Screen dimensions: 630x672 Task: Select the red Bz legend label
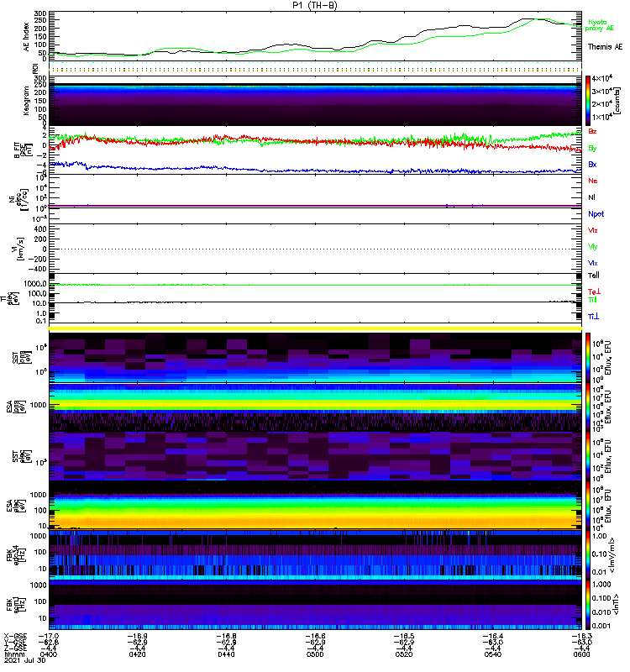[x=594, y=132]
